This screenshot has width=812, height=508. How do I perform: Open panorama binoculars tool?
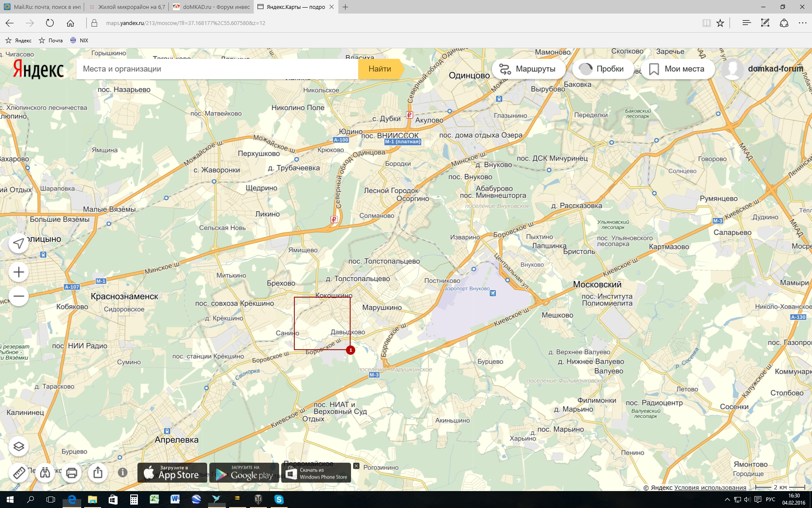point(45,472)
